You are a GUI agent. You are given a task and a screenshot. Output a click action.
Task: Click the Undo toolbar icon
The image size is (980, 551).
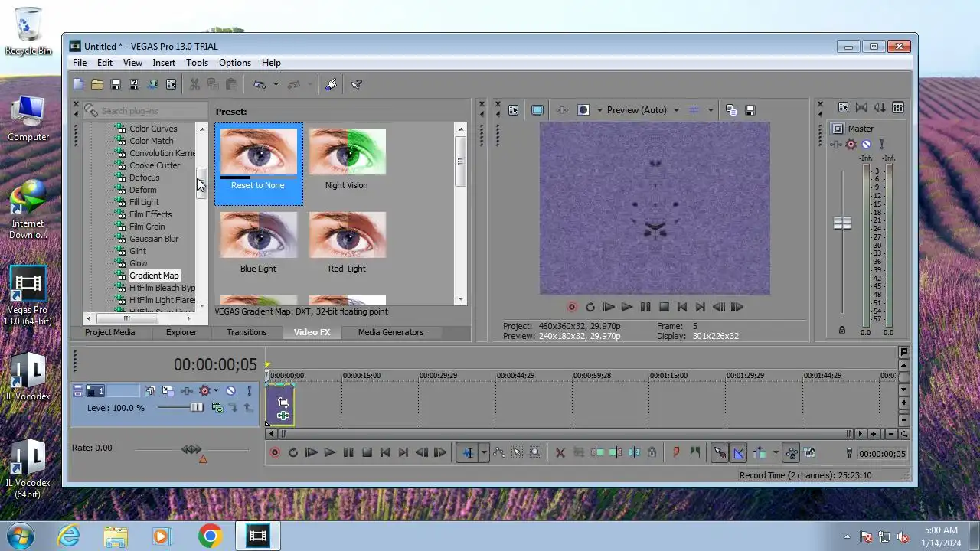click(260, 84)
